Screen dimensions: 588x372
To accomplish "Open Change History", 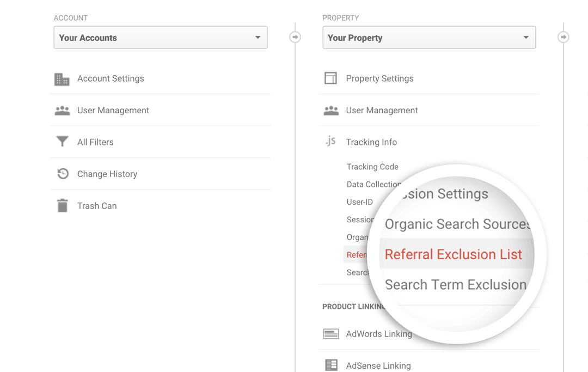I will (107, 174).
